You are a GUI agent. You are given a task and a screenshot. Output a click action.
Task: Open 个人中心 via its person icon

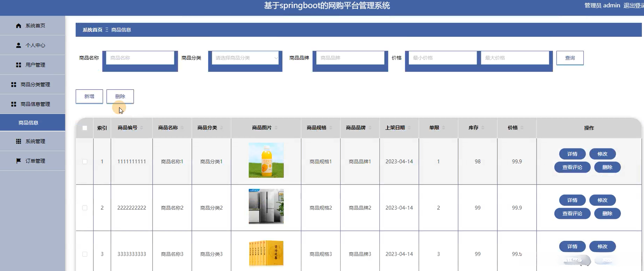tap(19, 45)
